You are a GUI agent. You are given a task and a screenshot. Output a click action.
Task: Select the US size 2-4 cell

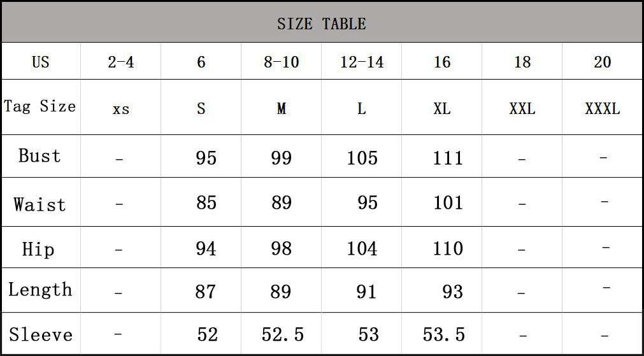click(x=121, y=62)
